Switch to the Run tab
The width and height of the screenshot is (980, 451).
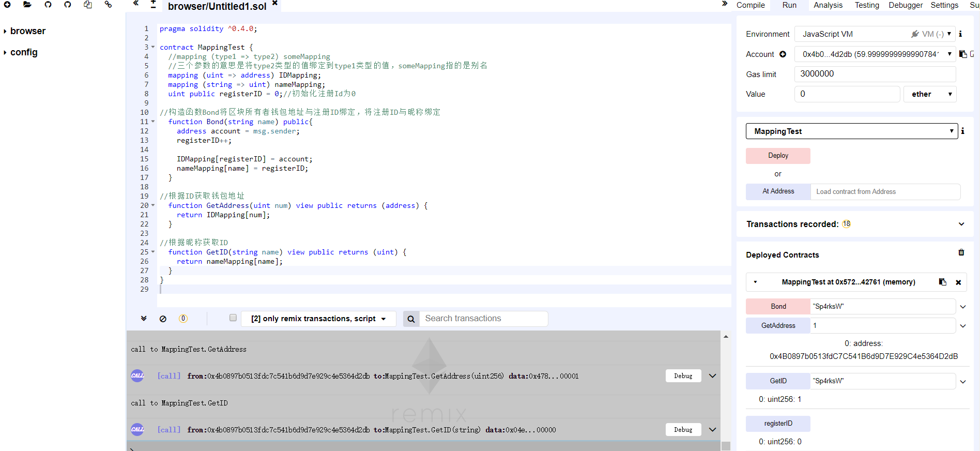(x=789, y=5)
